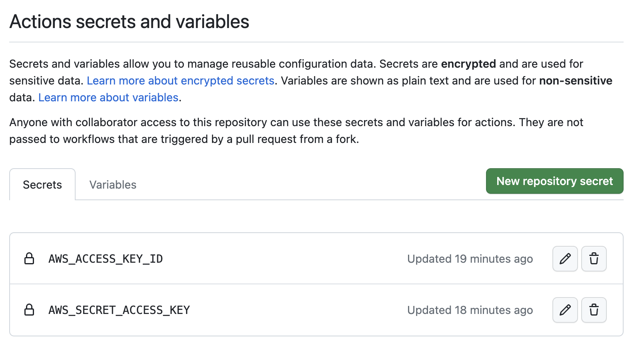
Task: Click the pencil edit icon for AWS_ACCESS_KEY_ID
Action: 565,259
